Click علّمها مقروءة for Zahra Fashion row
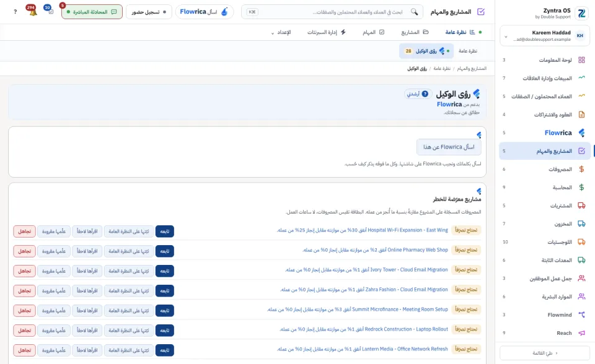This screenshot has height=364, width=595. [x=54, y=290]
